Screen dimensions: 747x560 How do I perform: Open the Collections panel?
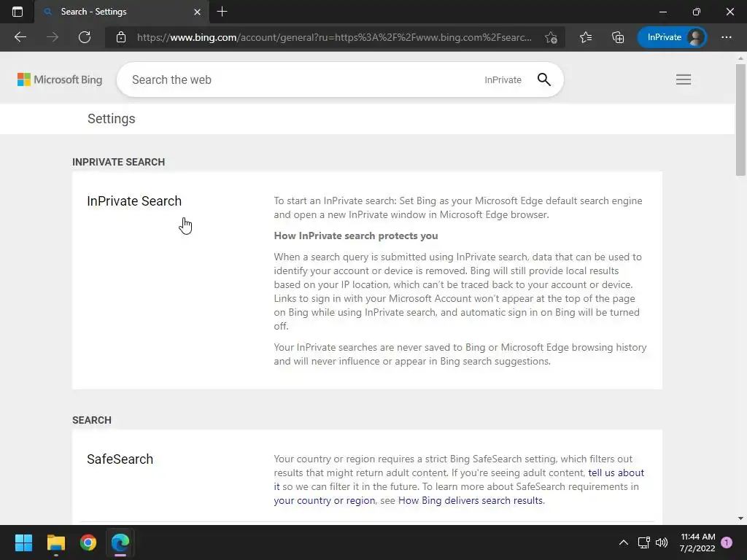tap(617, 37)
